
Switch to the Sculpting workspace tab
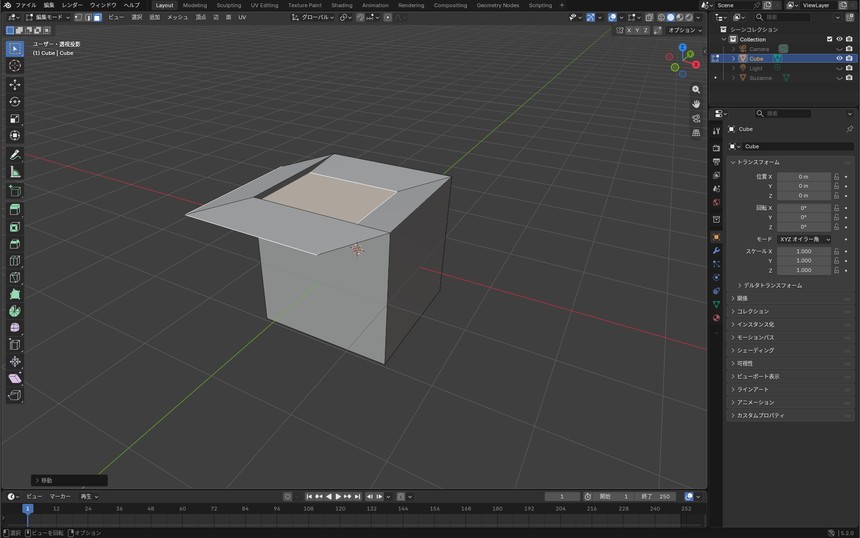(229, 5)
